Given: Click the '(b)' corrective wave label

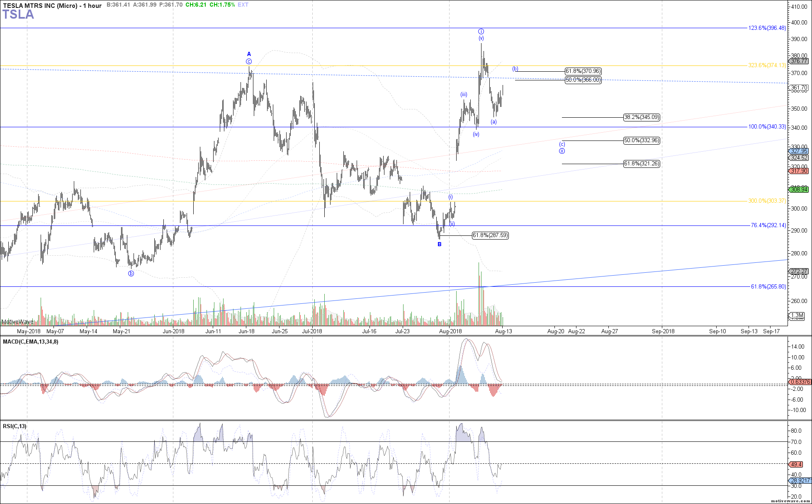Looking at the screenshot, I should click(x=515, y=69).
